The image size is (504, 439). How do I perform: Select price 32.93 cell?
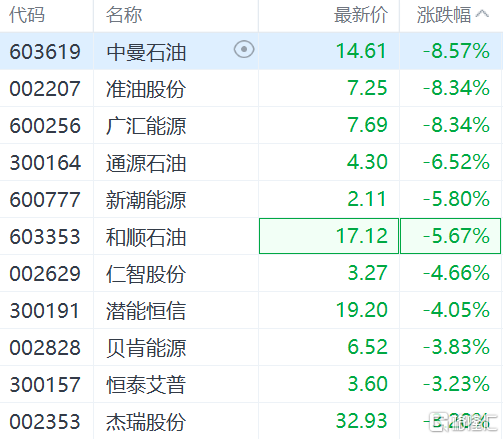(361, 421)
